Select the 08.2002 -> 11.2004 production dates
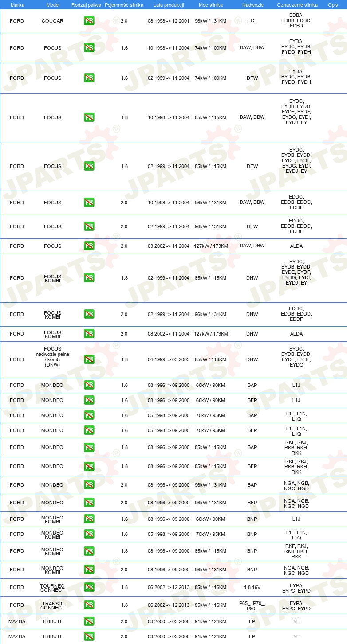Image resolution: width=347 pixels, height=644 pixels. click(169, 334)
